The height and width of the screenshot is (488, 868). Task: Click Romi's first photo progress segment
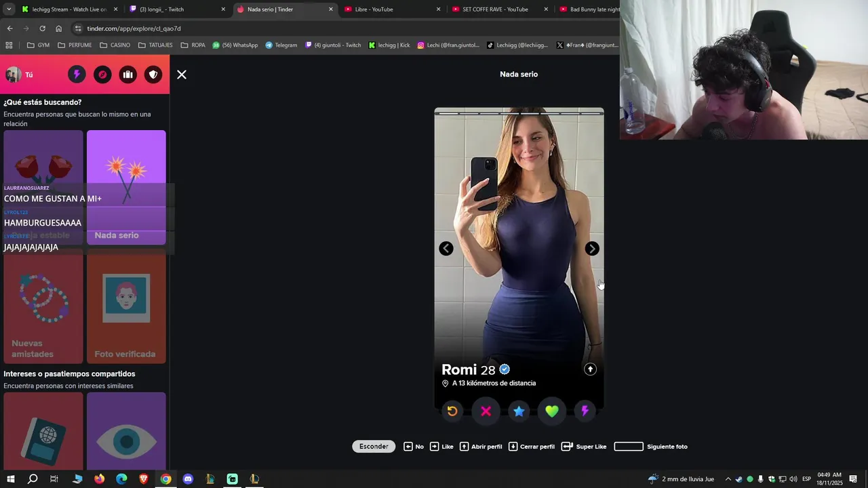click(x=448, y=113)
